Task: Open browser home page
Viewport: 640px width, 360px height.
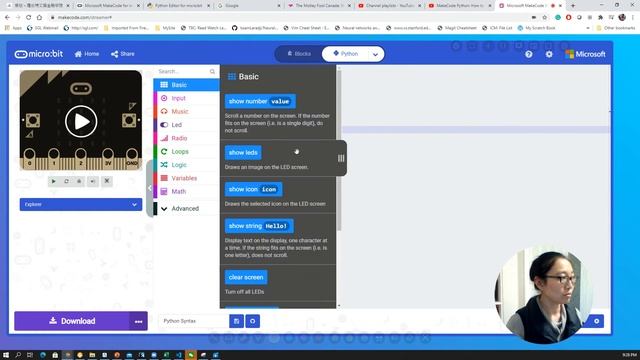Action: (39, 18)
